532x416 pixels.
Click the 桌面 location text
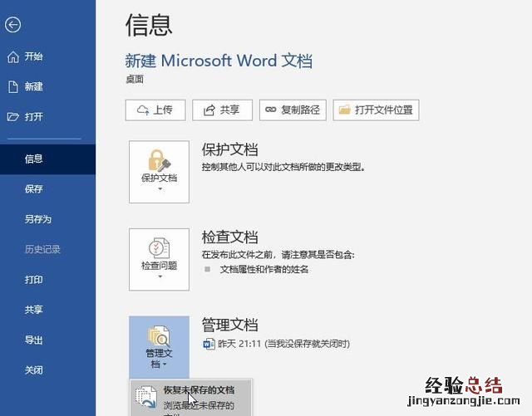tap(135, 80)
